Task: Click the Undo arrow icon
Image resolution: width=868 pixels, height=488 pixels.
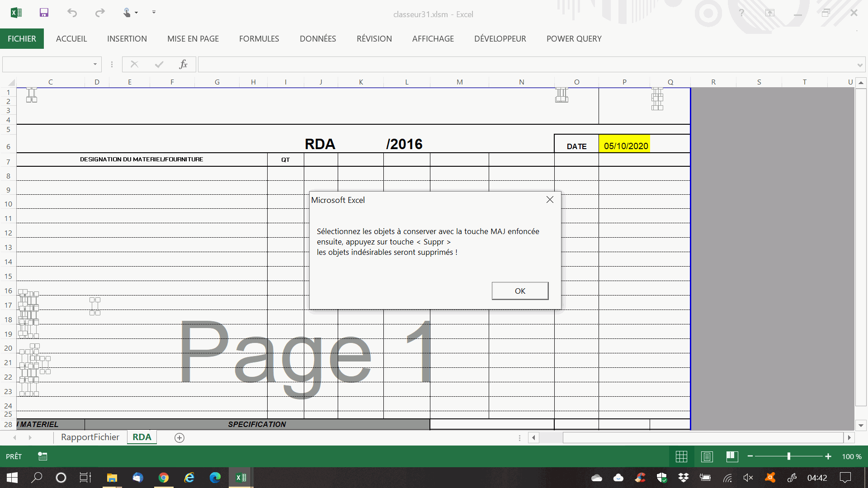Action: (72, 13)
